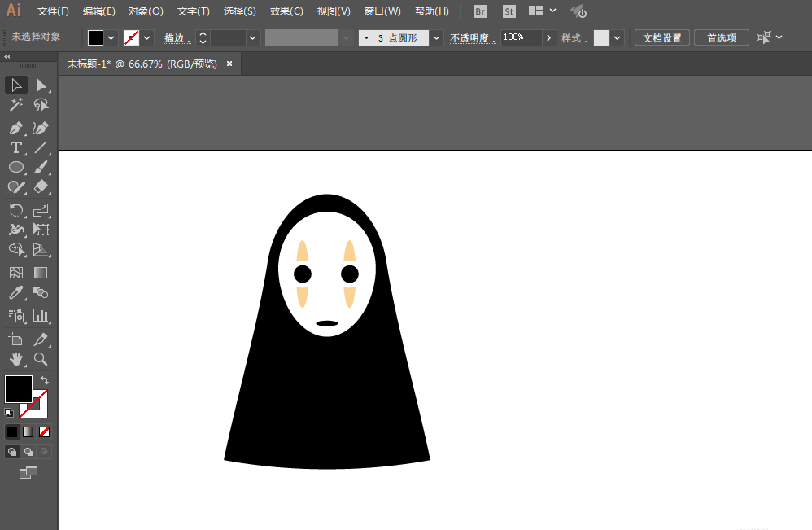812x530 pixels.
Task: Open the 文件(F) menu
Action: coord(53,11)
